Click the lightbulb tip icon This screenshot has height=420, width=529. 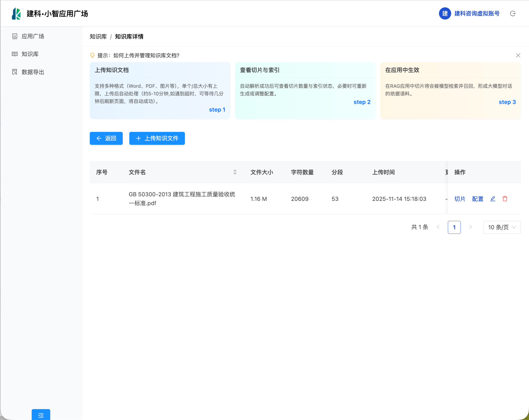[92, 55]
